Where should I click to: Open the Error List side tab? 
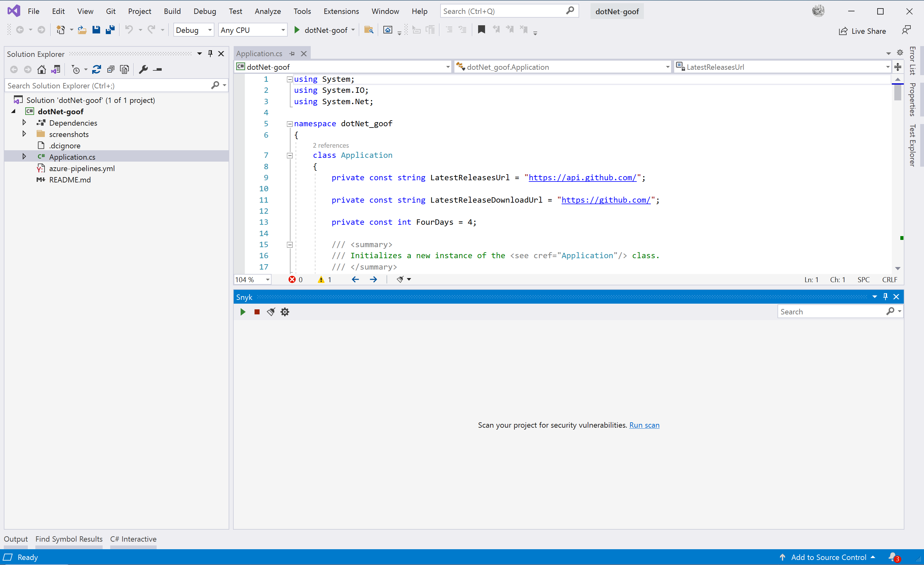912,61
